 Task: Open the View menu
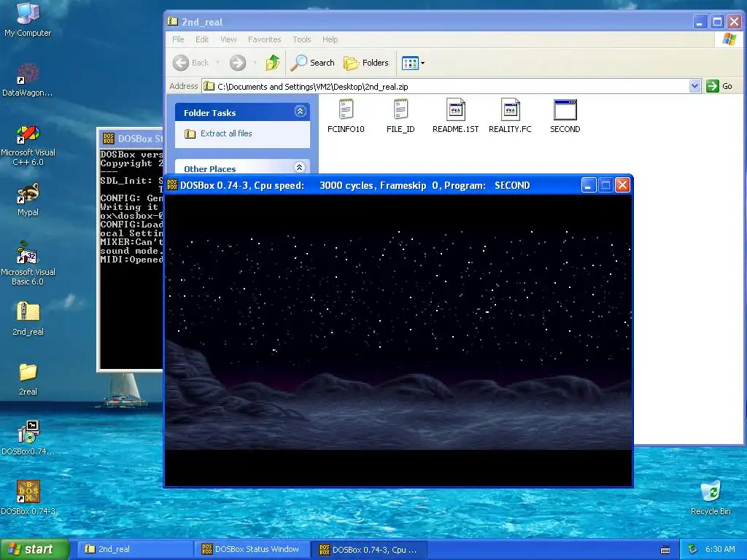(x=228, y=39)
